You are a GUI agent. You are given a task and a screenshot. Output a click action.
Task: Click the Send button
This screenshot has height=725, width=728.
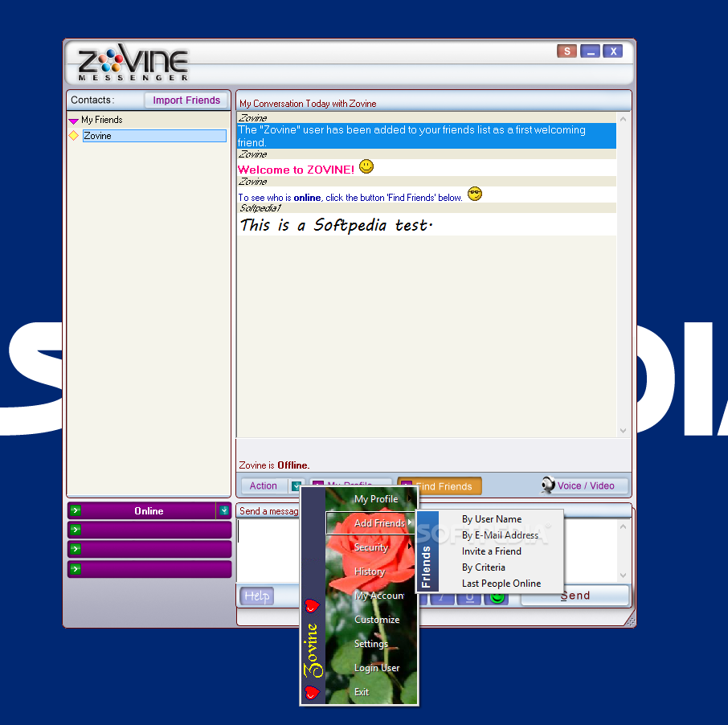pyautogui.click(x=575, y=596)
